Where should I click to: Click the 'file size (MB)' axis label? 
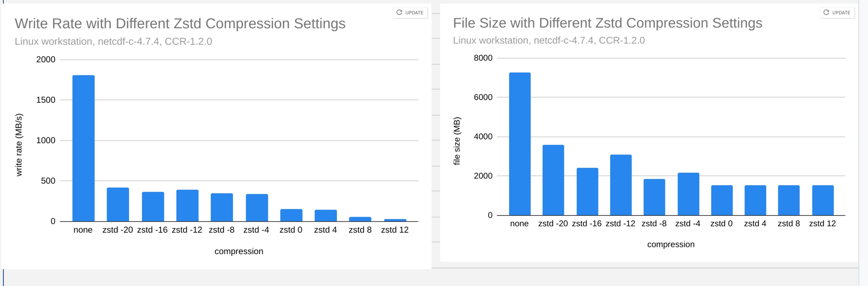point(456,141)
